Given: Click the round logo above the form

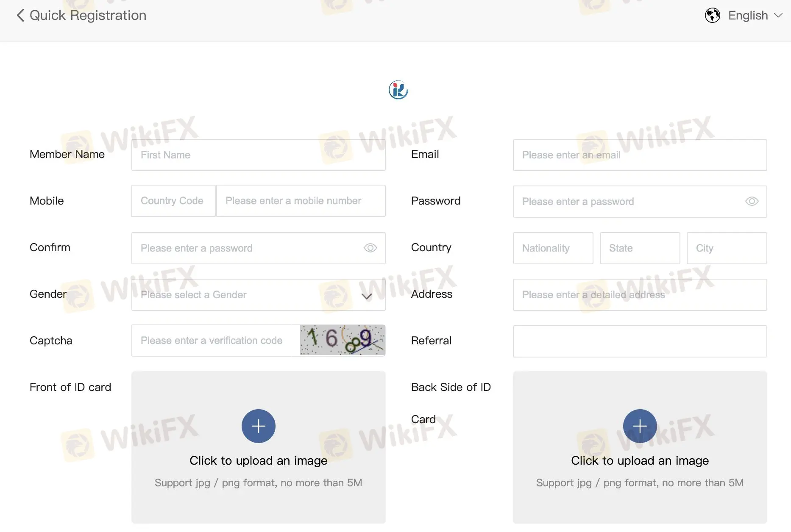Looking at the screenshot, I should pyautogui.click(x=398, y=90).
